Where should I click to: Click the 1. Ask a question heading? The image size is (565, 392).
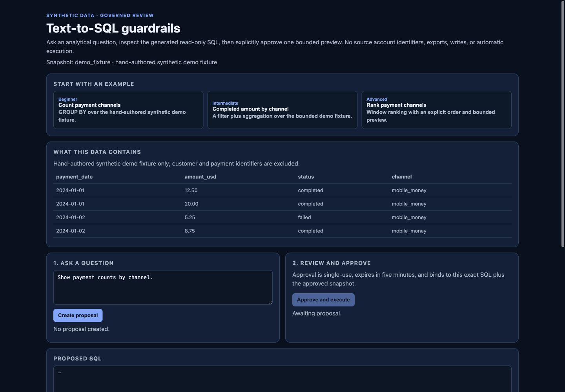click(x=84, y=263)
